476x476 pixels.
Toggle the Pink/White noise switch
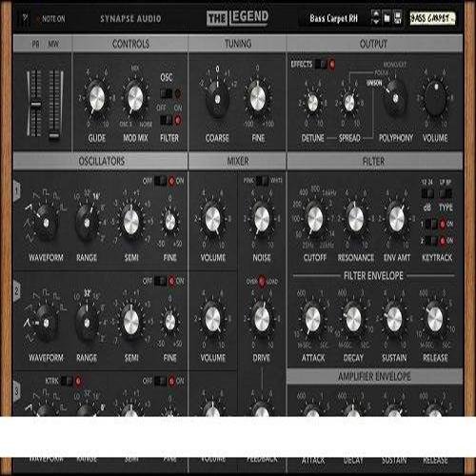[262, 181]
